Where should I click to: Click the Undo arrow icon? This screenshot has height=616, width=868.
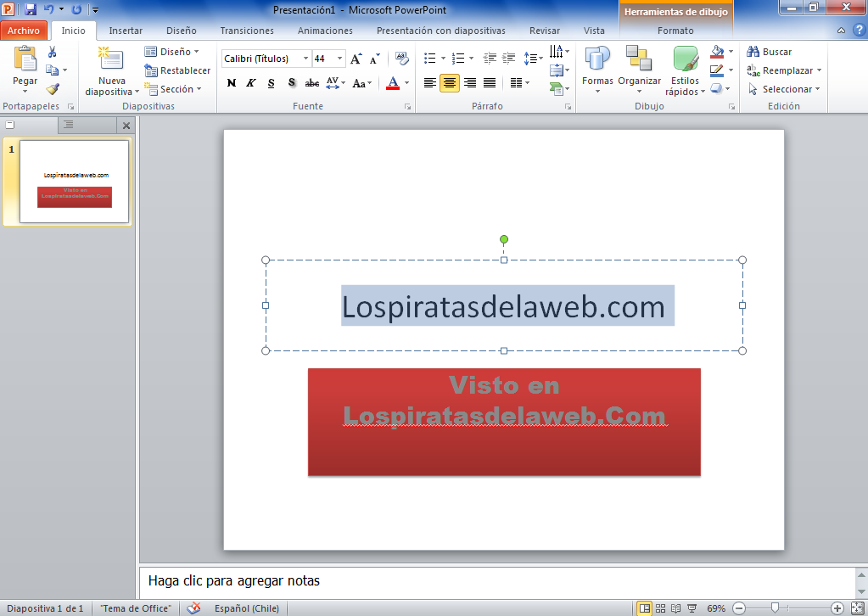48,9
